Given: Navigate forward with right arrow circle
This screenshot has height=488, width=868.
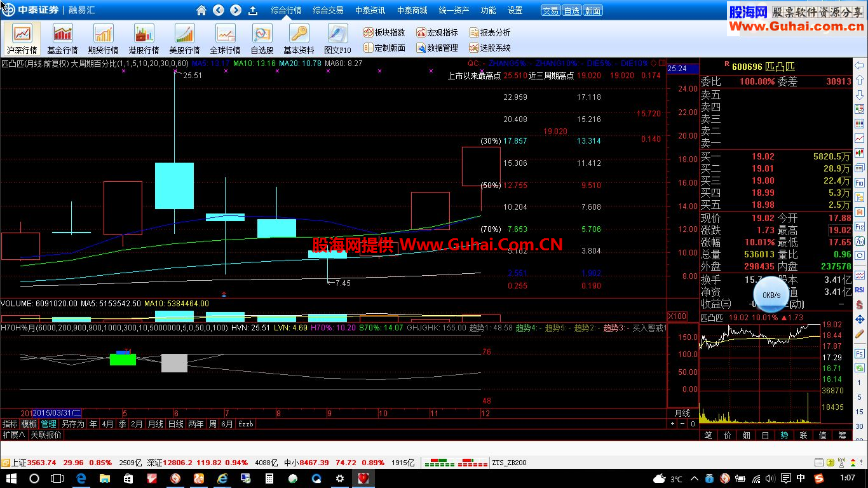Looking at the screenshot, I should [x=236, y=10].
